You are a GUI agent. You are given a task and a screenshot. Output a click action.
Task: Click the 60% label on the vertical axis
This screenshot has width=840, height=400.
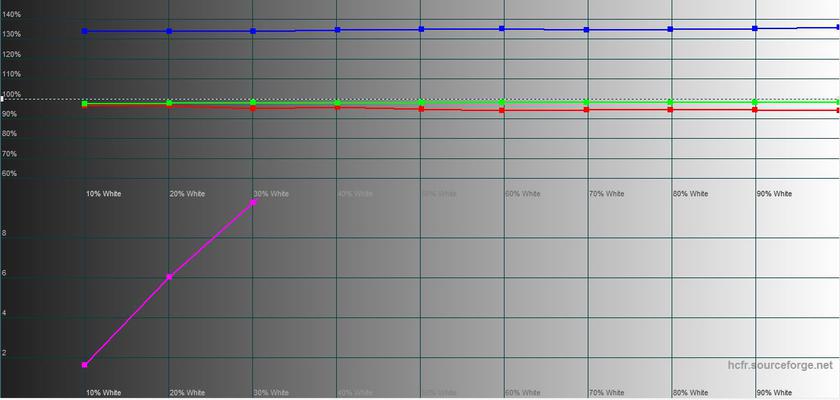coord(9,174)
